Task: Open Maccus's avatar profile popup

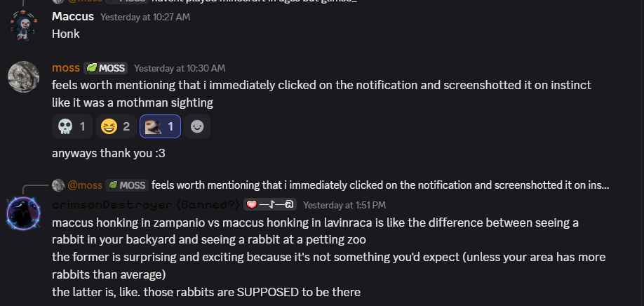Action: [x=22, y=25]
